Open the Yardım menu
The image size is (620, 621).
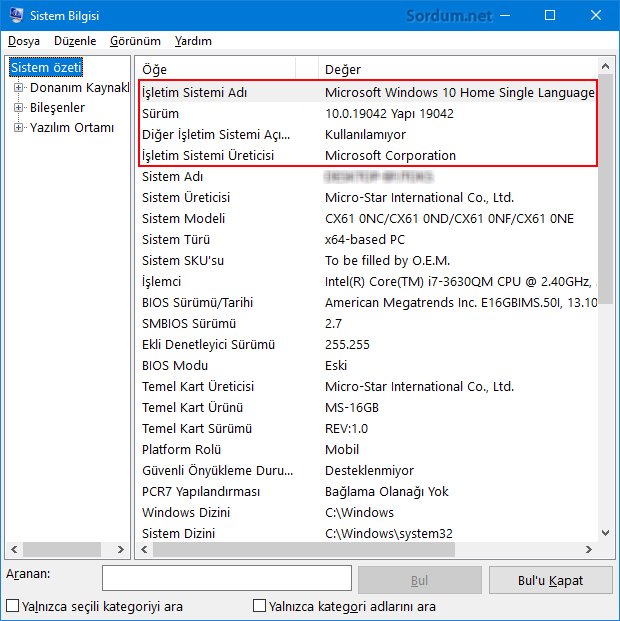pos(193,41)
